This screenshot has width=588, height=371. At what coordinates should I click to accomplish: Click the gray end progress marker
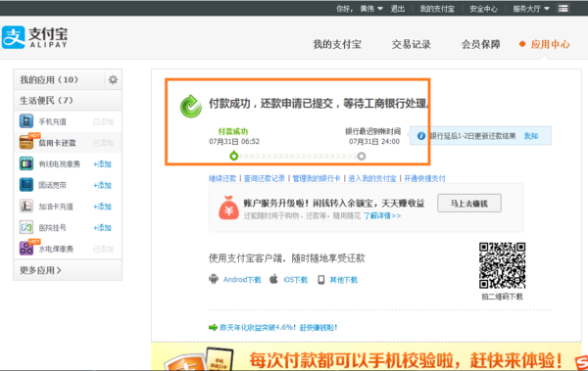click(361, 156)
